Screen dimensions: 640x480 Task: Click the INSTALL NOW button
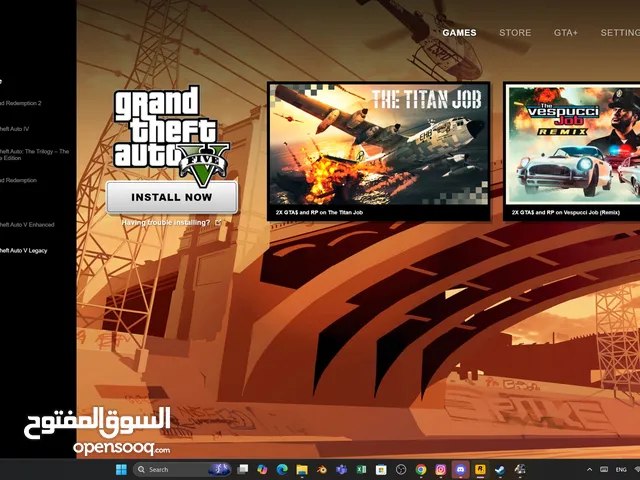[x=171, y=197]
